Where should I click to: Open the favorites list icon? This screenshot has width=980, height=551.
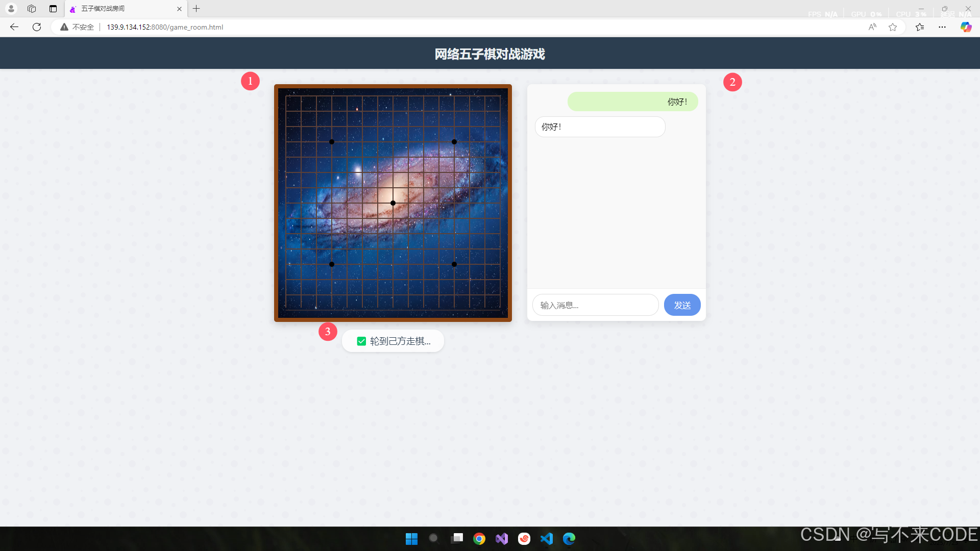[x=920, y=27]
